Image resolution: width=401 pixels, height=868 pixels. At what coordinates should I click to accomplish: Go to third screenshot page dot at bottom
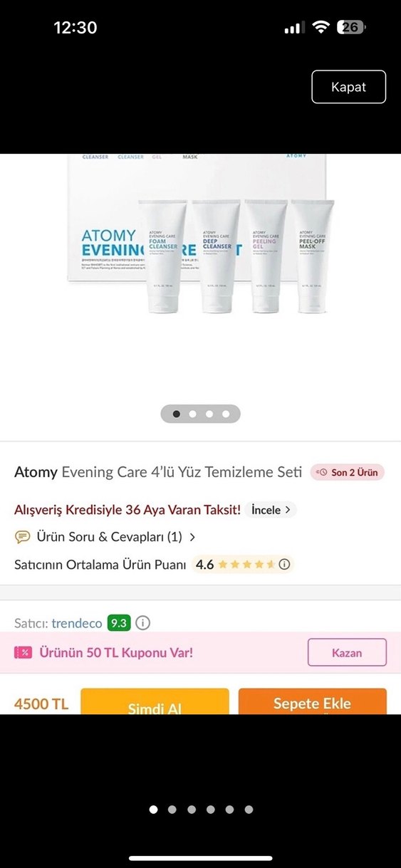[x=192, y=810]
